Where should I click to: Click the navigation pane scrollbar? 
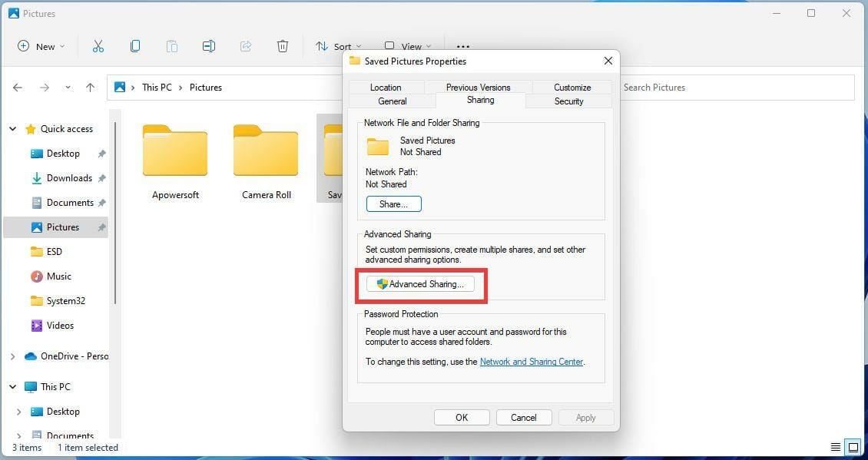[115, 213]
